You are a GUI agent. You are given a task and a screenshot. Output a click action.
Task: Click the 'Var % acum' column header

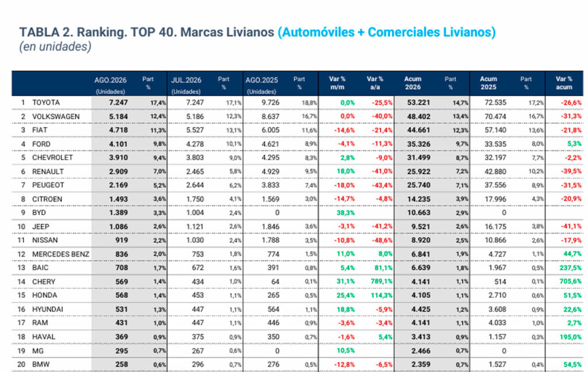tap(564, 83)
